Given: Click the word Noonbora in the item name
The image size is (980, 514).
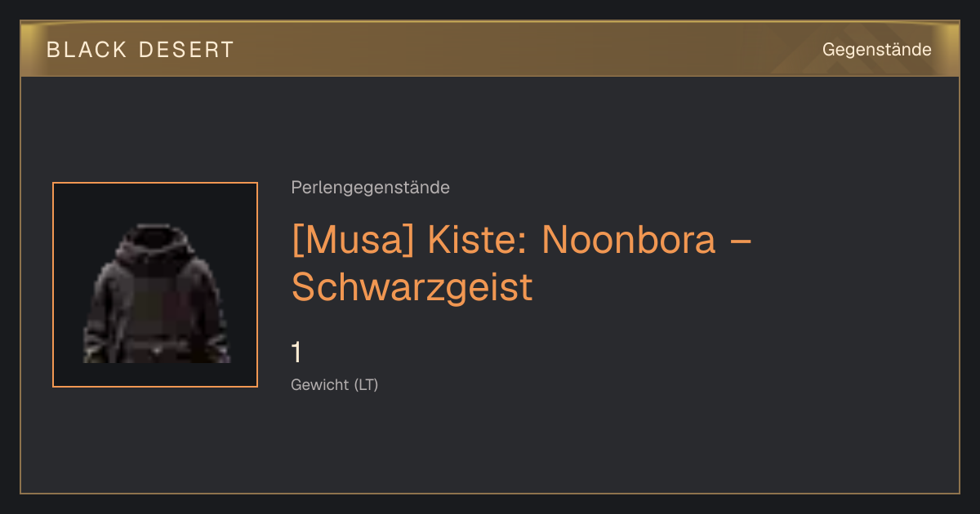Looking at the screenshot, I should [x=629, y=239].
